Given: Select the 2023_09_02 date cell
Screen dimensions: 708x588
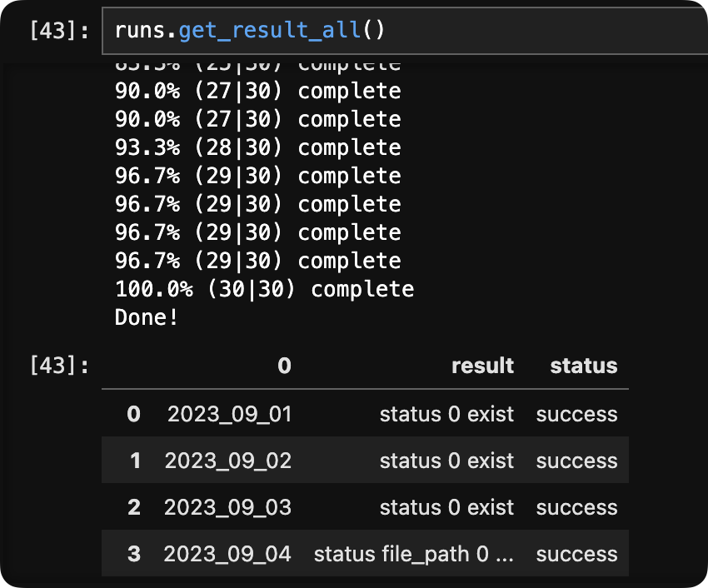Looking at the screenshot, I should pos(228,461).
